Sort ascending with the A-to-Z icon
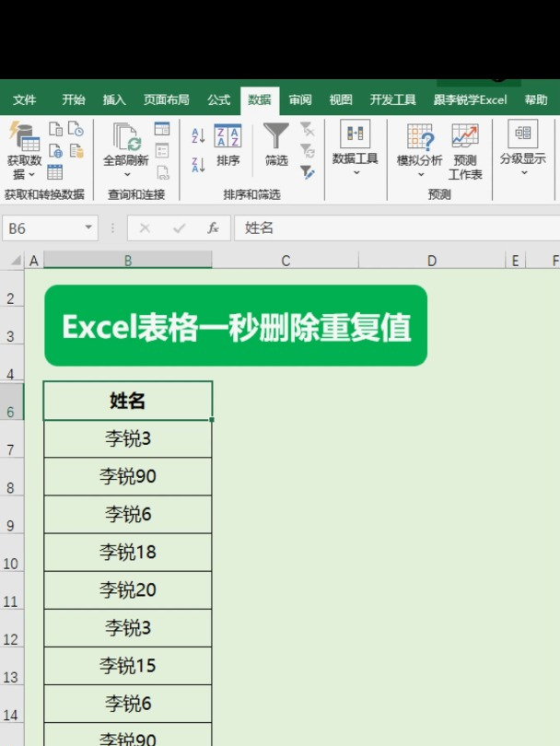Viewport: 560px width, 746px height. click(x=198, y=135)
